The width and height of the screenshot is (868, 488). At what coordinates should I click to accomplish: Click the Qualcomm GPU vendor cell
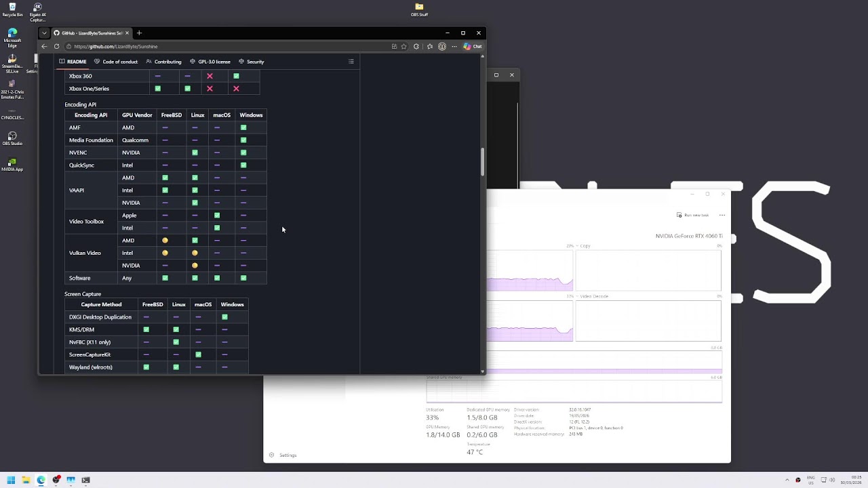[135, 140]
